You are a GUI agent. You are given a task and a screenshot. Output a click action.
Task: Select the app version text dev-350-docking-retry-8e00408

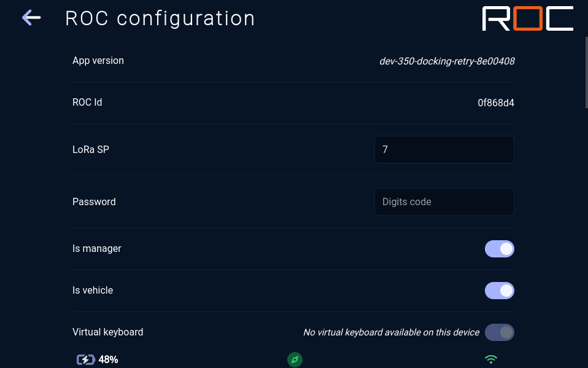pos(447,61)
